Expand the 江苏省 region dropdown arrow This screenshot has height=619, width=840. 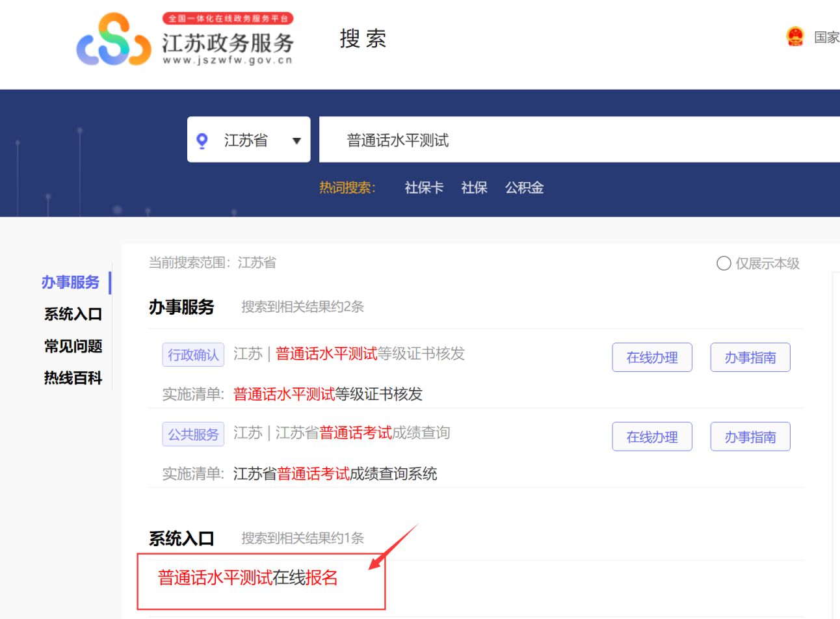296,140
